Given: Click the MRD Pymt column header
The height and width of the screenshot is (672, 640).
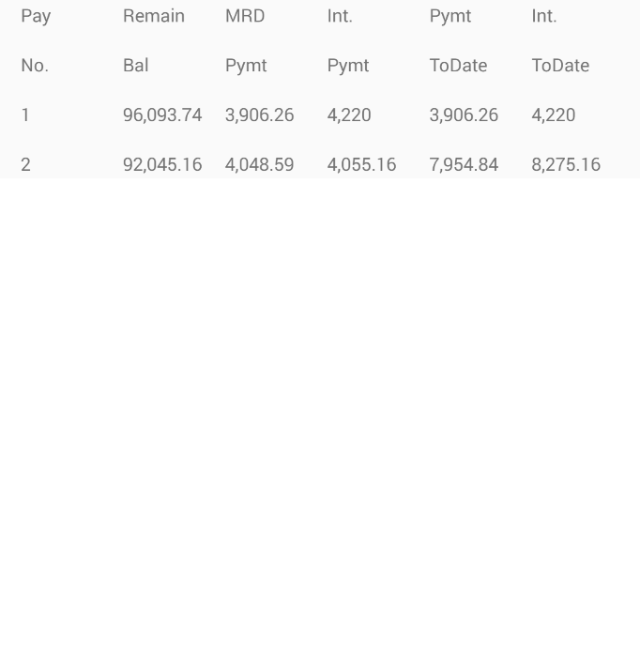Looking at the screenshot, I should [x=246, y=40].
